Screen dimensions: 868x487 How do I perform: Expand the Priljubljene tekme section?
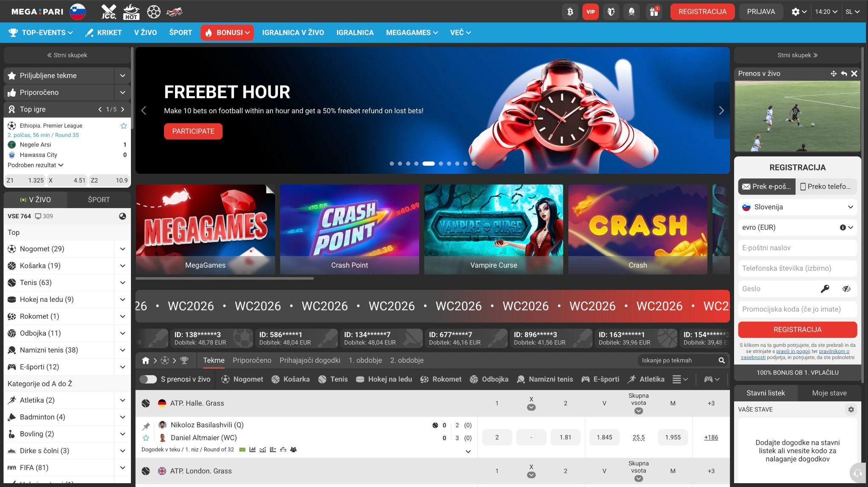(122, 75)
